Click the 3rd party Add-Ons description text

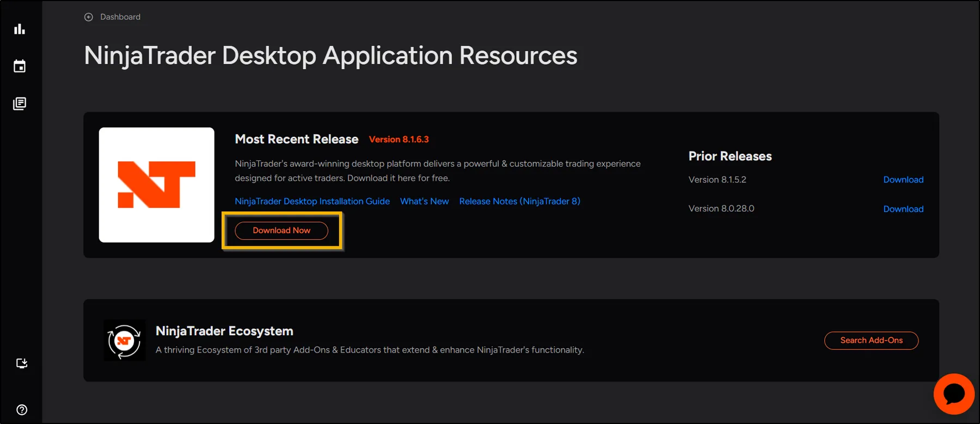tap(370, 350)
